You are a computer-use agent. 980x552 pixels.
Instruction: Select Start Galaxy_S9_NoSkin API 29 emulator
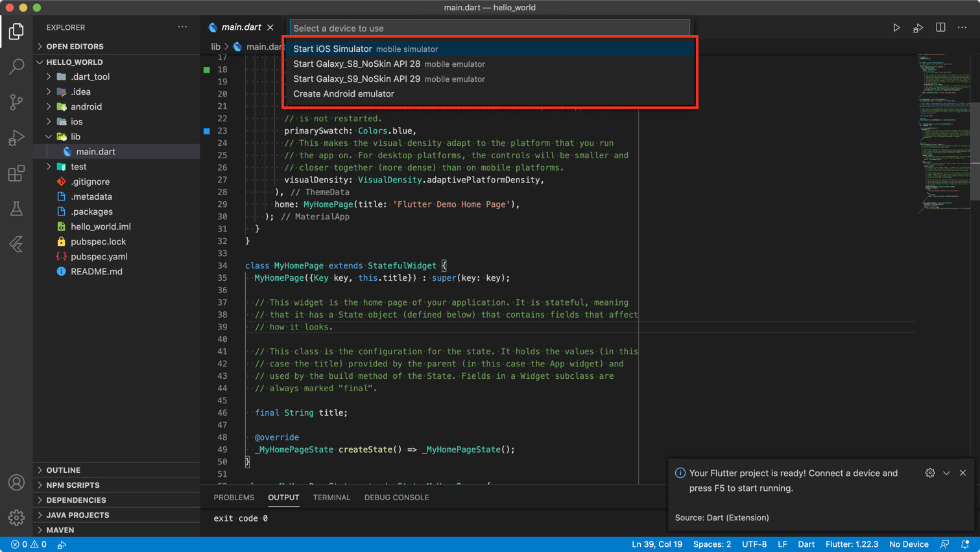pyautogui.click(x=490, y=78)
